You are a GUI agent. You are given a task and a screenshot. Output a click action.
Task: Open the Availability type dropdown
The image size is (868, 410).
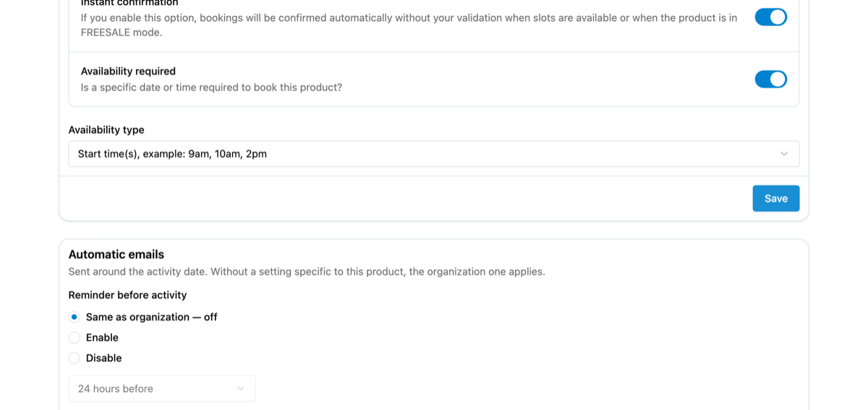434,154
